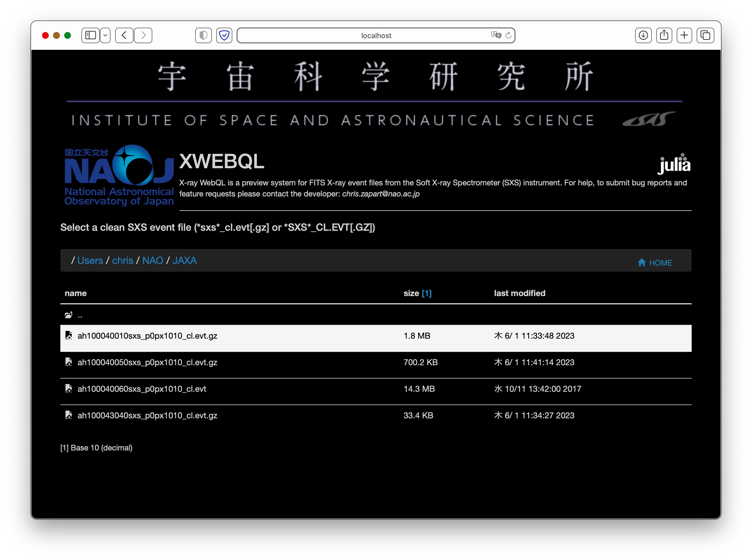The height and width of the screenshot is (560, 752).
Task: Open the Share icon menu
Action: 664,35
